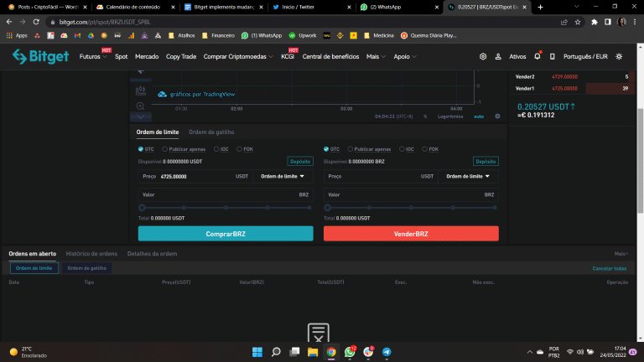Open buy order type Ordem de limite dropdown
The height and width of the screenshot is (362, 644).
point(283,177)
